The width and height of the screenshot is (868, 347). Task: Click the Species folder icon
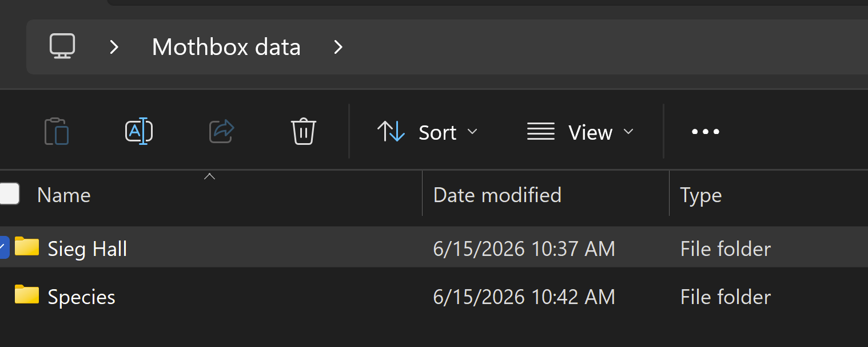coord(27,294)
